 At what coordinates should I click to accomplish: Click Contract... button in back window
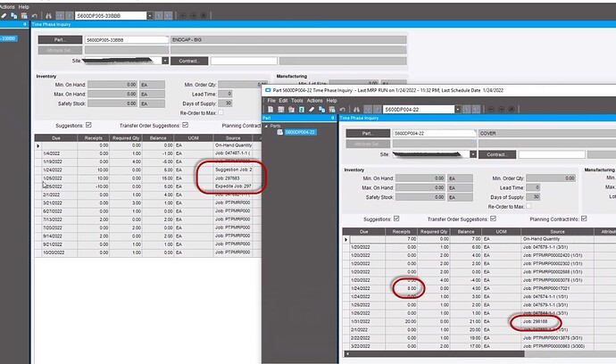[x=189, y=61]
